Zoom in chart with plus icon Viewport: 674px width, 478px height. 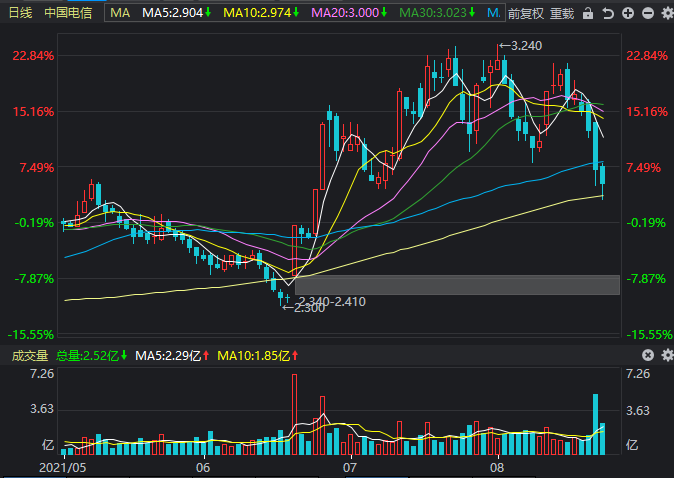click(628, 13)
